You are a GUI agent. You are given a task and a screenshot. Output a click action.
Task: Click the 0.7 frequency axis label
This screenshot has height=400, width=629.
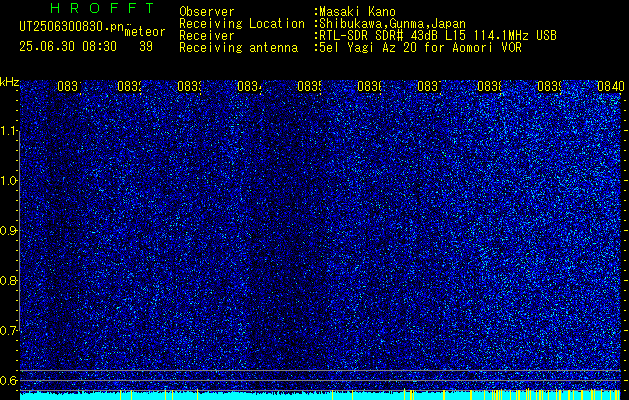coord(9,331)
